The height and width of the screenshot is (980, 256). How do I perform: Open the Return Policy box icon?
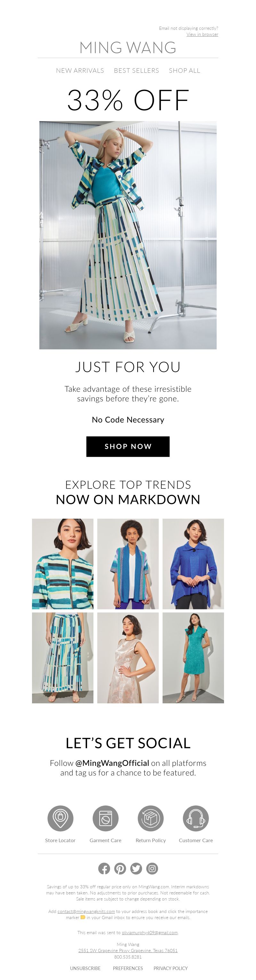(x=150, y=817)
